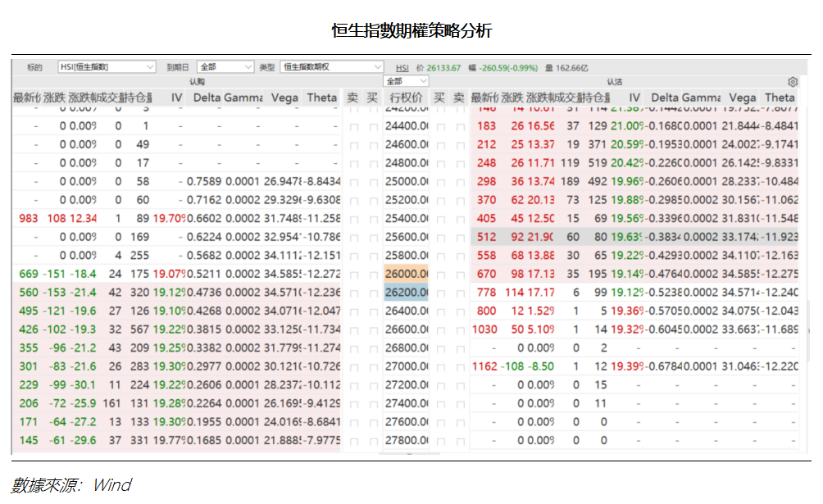Select the 认沽 puts section header
This screenshot has height=504, width=823.
click(614, 82)
